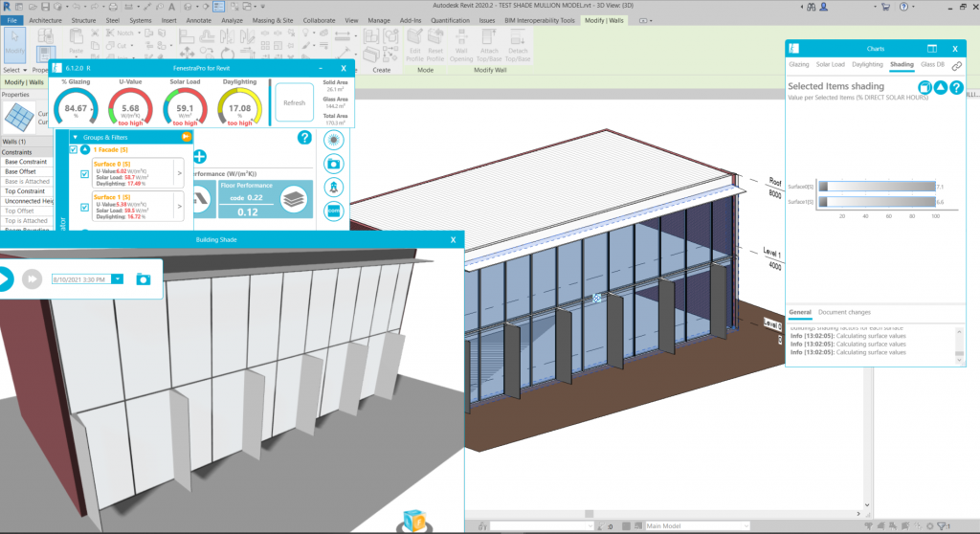This screenshot has width=980, height=534.
Task: Toggle the Surface 1 [S] checkbox
Action: coord(84,207)
